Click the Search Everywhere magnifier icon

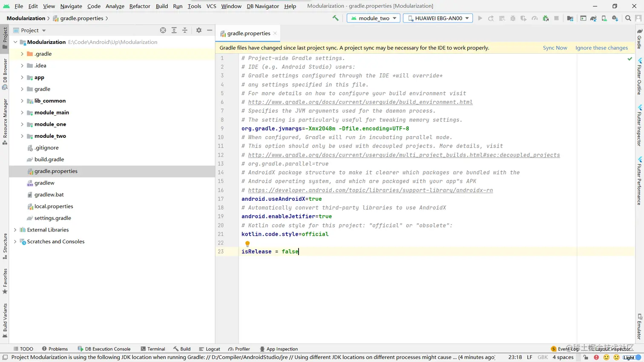pos(628,18)
